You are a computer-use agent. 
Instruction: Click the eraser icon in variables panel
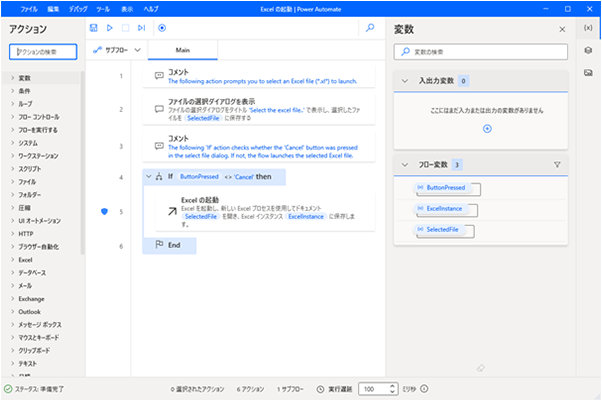(x=480, y=368)
